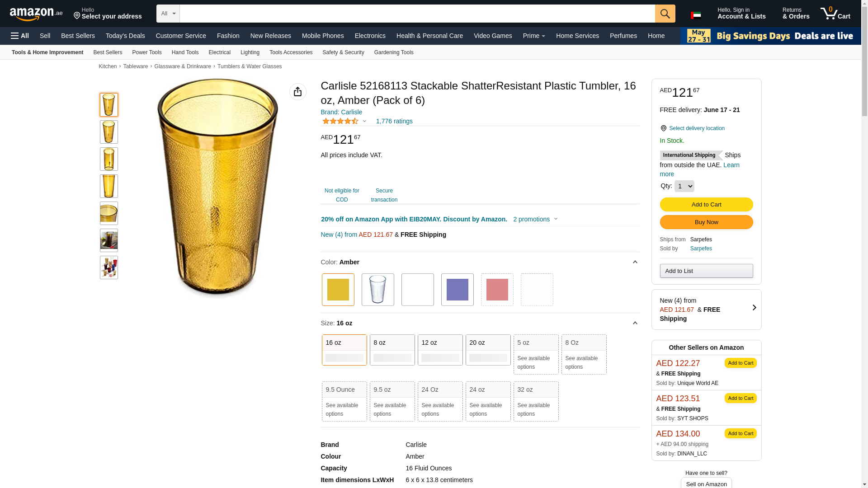Viewport: 868px width, 488px height.
Task: Expand the 2 promotions section
Action: point(535,219)
